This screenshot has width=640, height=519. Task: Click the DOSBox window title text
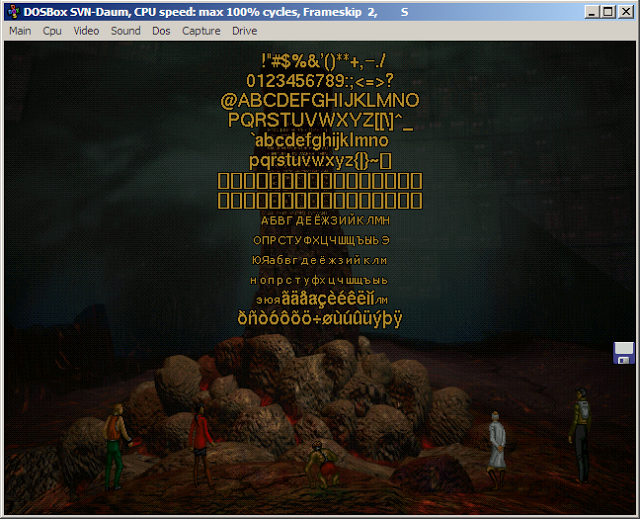(216, 12)
